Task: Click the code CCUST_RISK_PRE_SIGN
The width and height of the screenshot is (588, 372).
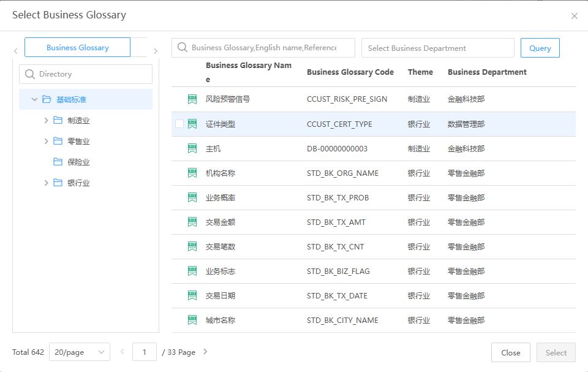Action: 347,99
